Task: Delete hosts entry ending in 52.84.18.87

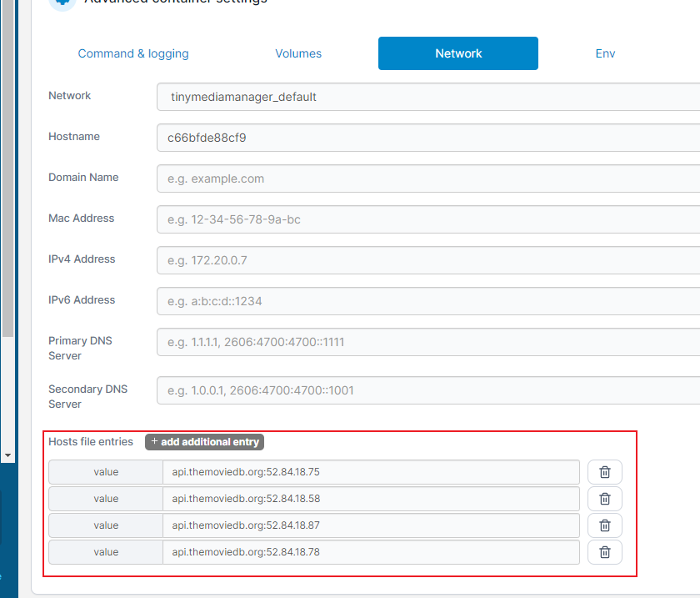Action: pos(604,525)
